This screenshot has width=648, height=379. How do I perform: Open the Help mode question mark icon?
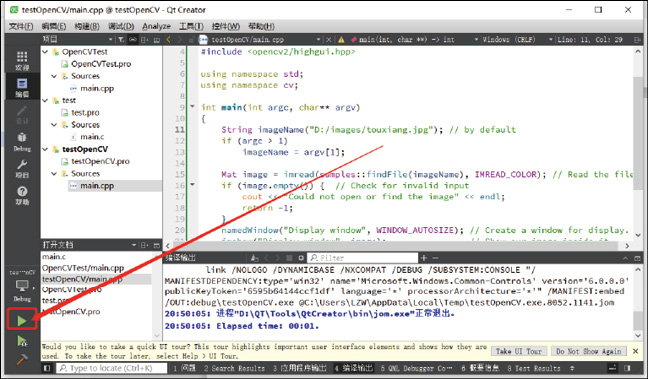pos(22,195)
